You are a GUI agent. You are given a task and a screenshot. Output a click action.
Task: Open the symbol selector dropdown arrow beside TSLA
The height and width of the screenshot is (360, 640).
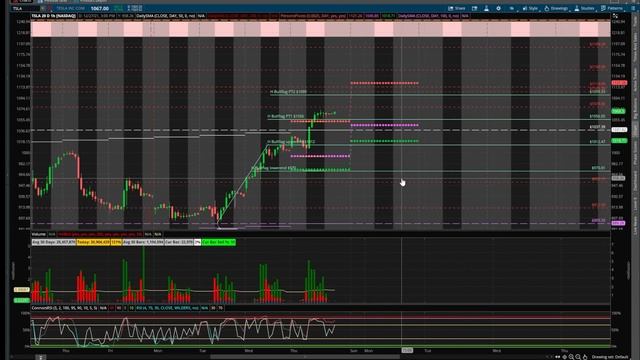[x=43, y=8]
